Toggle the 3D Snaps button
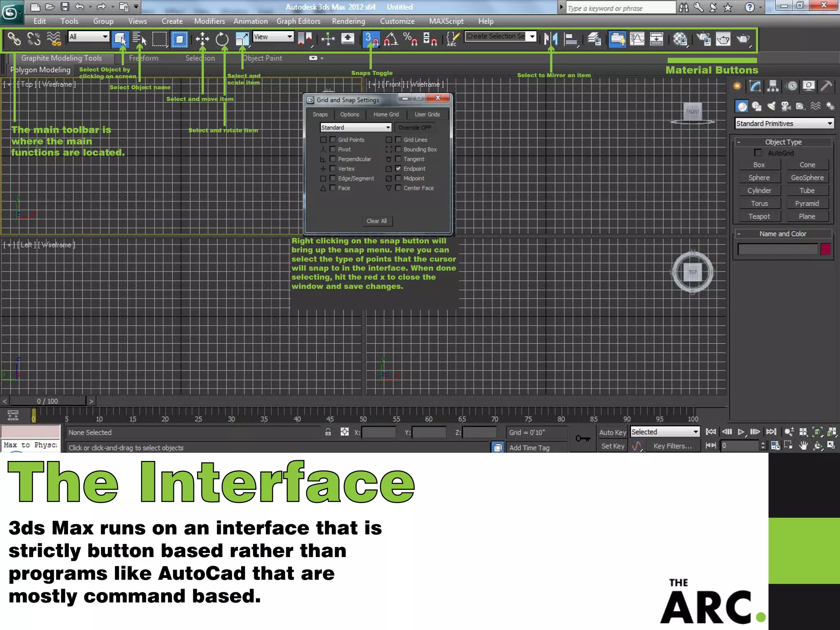This screenshot has width=840, height=630. pos(371,39)
